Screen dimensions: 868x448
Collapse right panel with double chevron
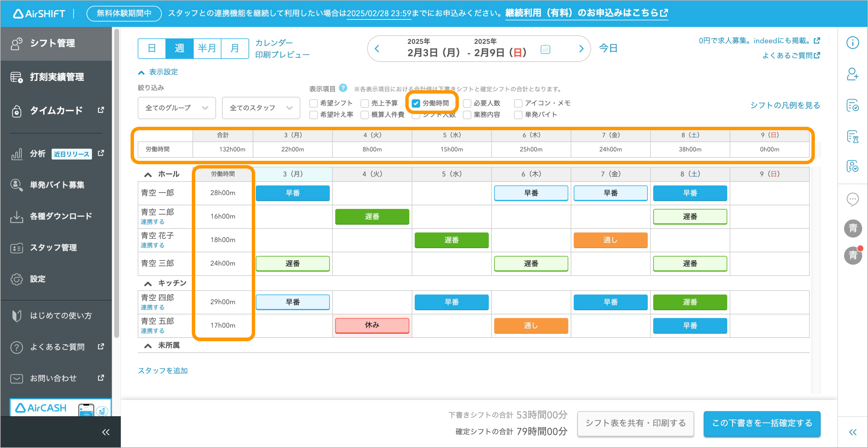click(x=852, y=432)
